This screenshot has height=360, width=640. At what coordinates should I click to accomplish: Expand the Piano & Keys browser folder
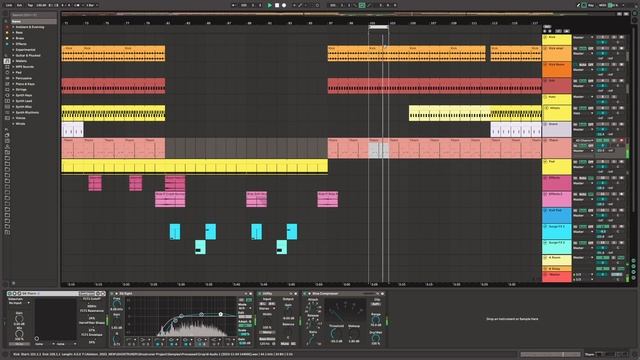click(13, 84)
